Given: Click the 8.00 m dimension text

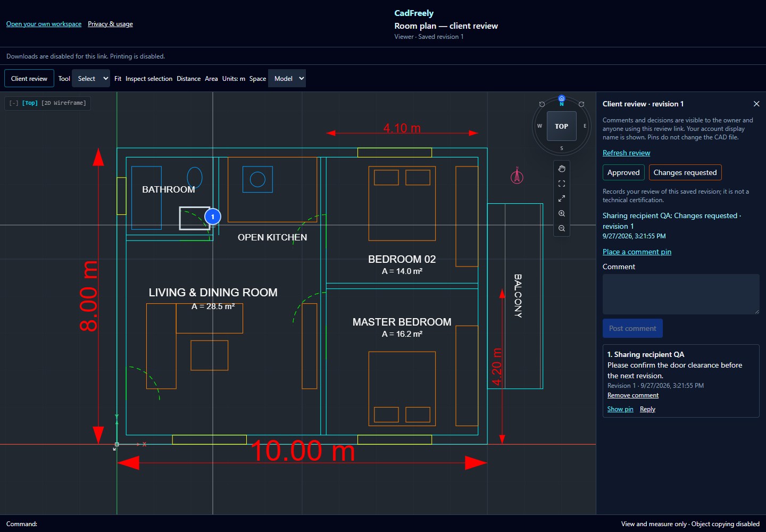Looking at the screenshot, I should coord(89,296).
